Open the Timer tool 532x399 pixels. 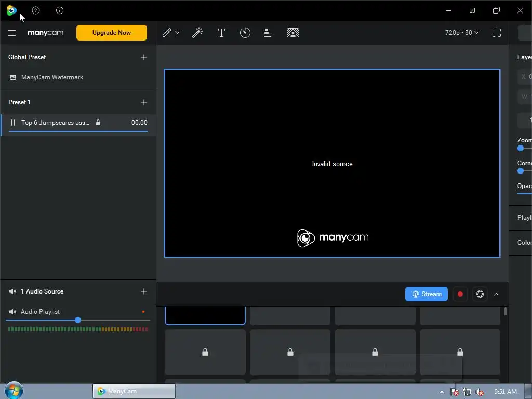(245, 33)
